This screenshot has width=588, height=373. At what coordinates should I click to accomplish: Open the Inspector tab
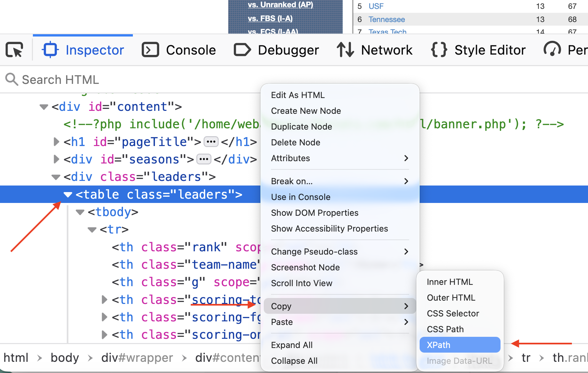point(83,50)
